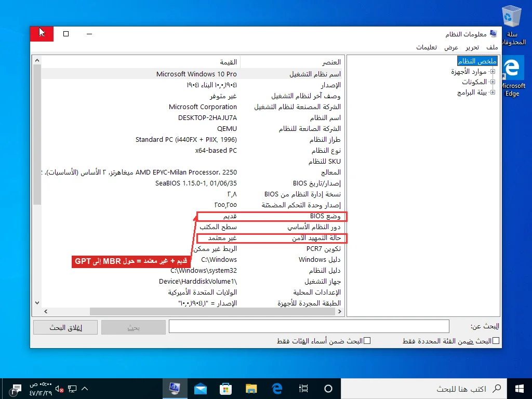Viewport: 532px width, 399px height.
Task: Click the horizontal scrollbar left arrow
Action: pyautogui.click(x=46, y=312)
